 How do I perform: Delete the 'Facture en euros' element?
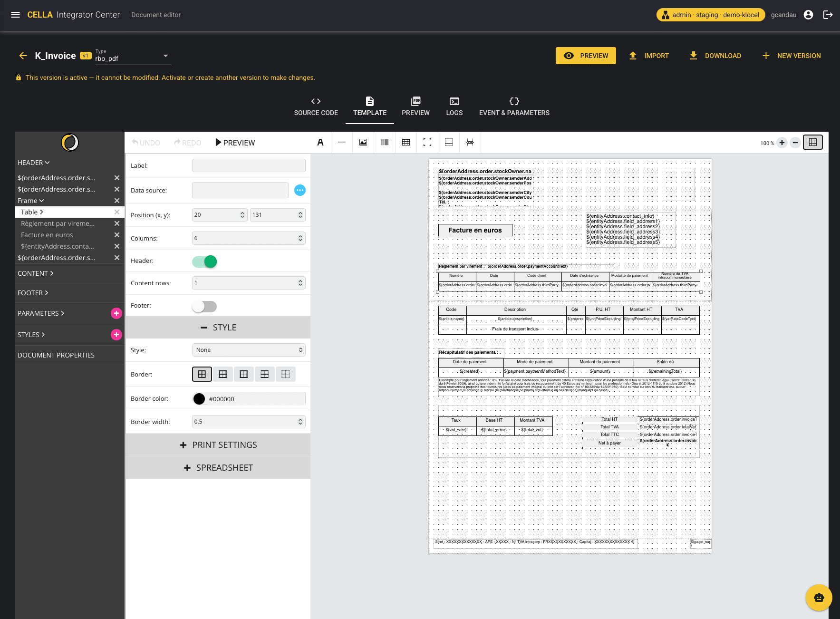click(x=117, y=235)
